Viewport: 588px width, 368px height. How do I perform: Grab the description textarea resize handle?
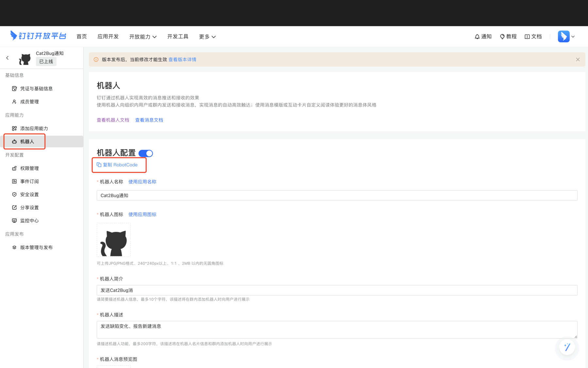[575, 336]
